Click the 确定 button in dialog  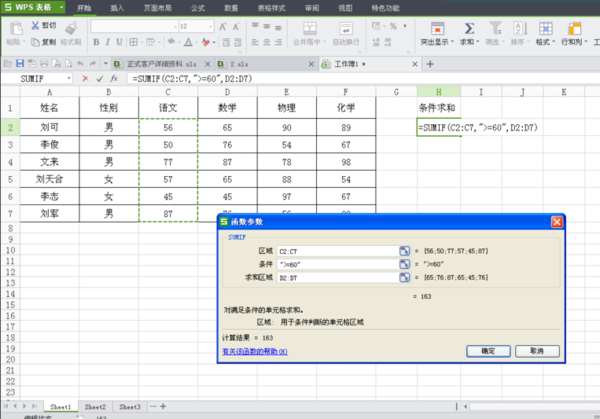[488, 351]
